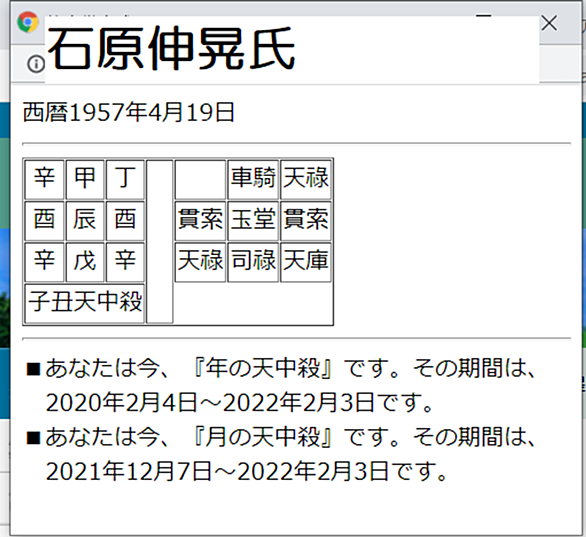The height and width of the screenshot is (537, 586).
Task: Close the popup window with X
Action: point(549,24)
